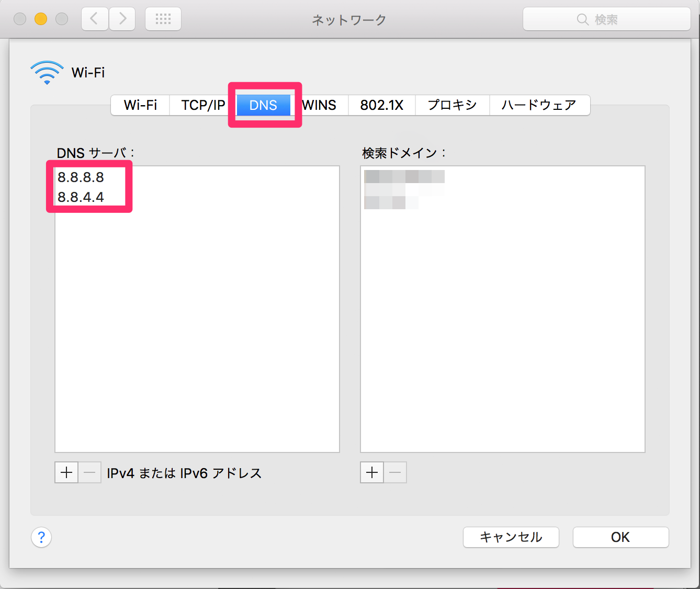Screen dimensions: 700x589
Task: Select the プロキシ tab
Action: 452,105
